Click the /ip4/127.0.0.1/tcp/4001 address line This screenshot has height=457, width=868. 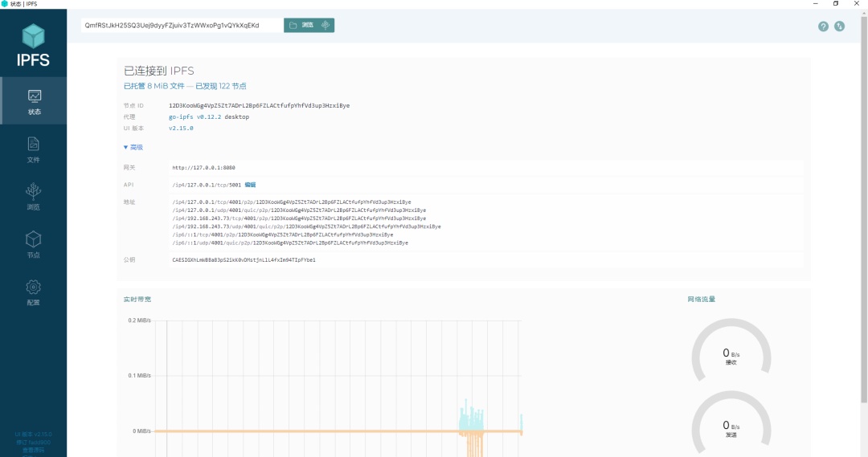292,202
